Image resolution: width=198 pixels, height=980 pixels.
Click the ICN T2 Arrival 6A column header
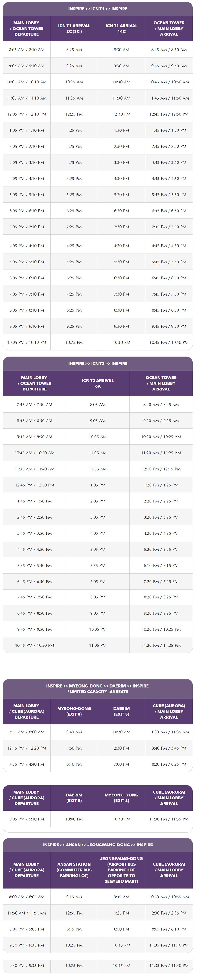tap(98, 383)
